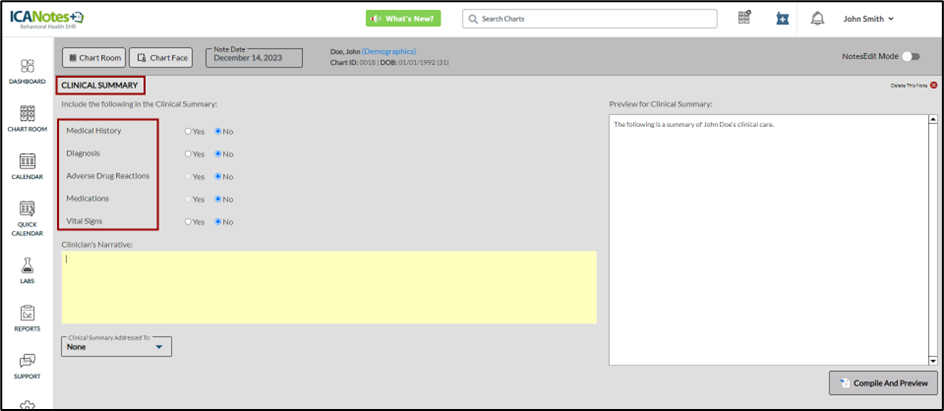This screenshot has width=944, height=411.
Task: Toggle the NotesEdit Mode switch
Action: point(911,56)
